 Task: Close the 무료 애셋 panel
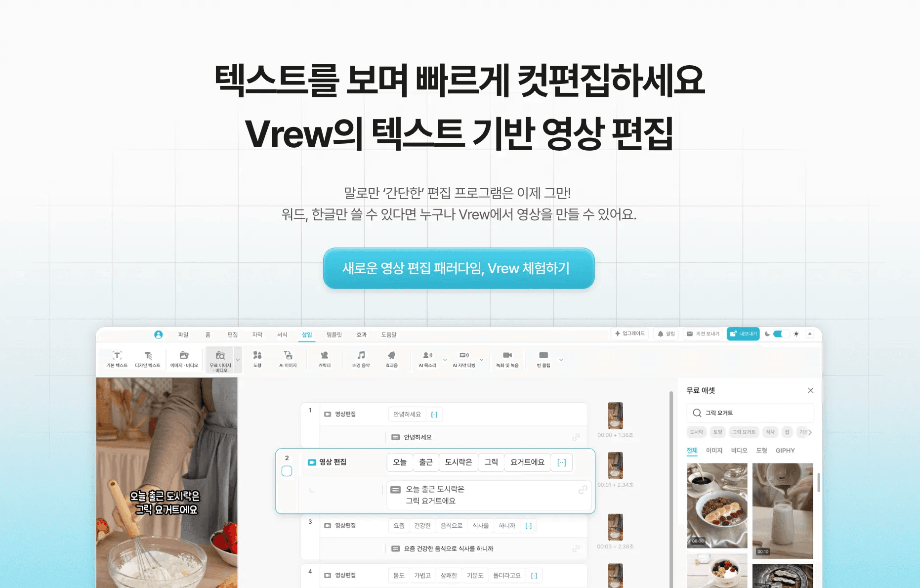coord(810,390)
